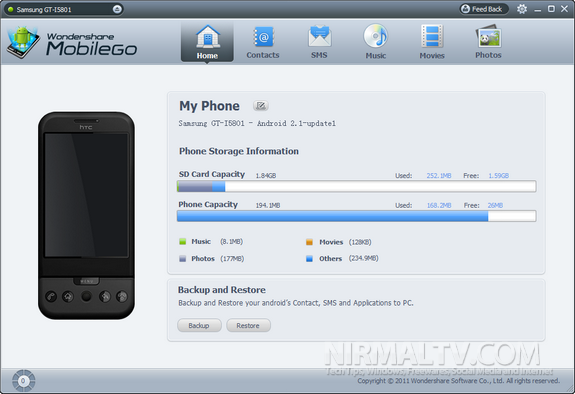Click the Backup button
The image size is (575, 394).
[x=199, y=325]
